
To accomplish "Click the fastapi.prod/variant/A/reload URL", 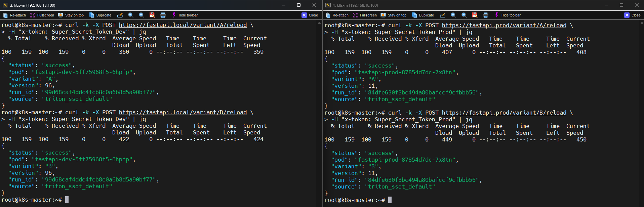I will pyautogui.click(x=504, y=26).
